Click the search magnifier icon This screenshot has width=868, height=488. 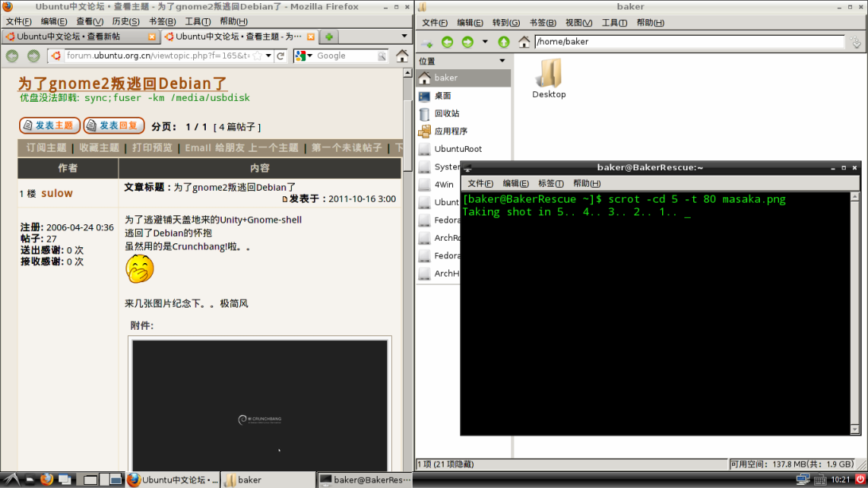click(382, 56)
